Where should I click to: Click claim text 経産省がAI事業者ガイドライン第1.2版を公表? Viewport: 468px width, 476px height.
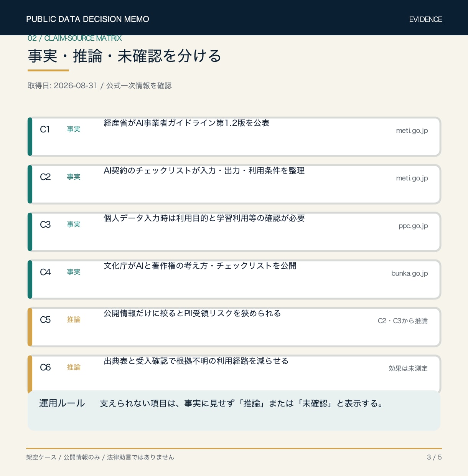pos(186,123)
